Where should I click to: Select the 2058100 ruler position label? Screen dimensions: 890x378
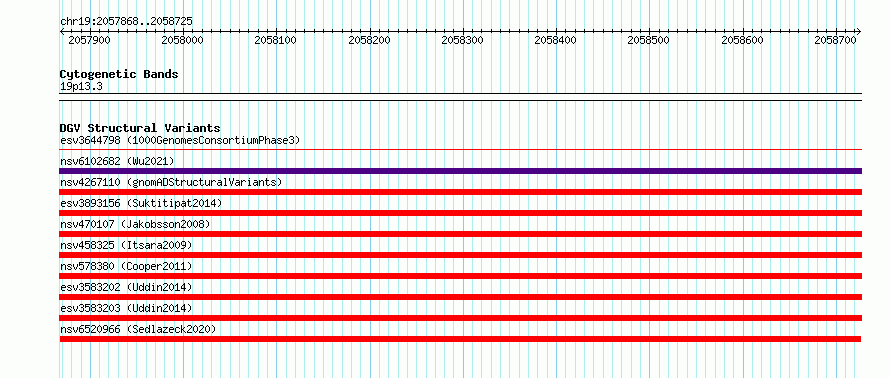pyautogui.click(x=275, y=40)
